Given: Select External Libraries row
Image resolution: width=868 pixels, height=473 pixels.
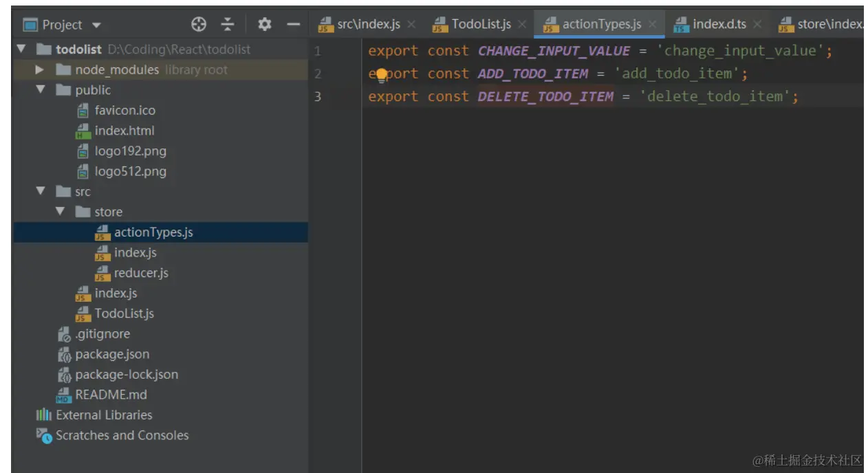Looking at the screenshot, I should pos(160,415).
